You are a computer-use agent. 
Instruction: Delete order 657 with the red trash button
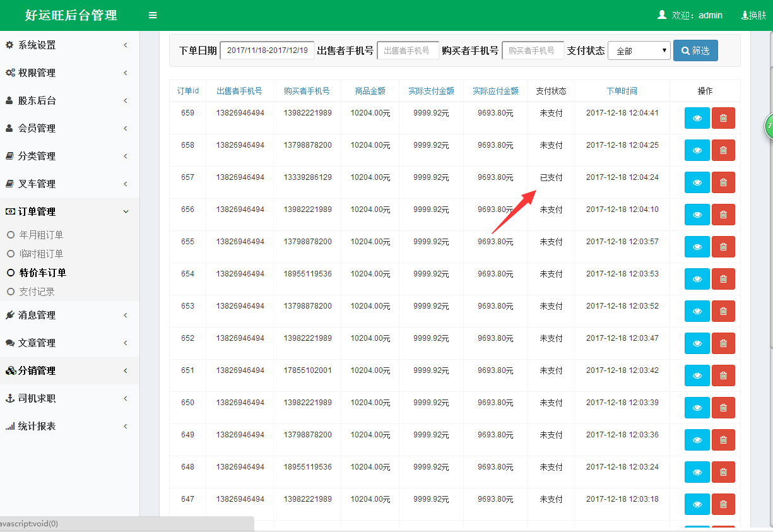click(723, 182)
